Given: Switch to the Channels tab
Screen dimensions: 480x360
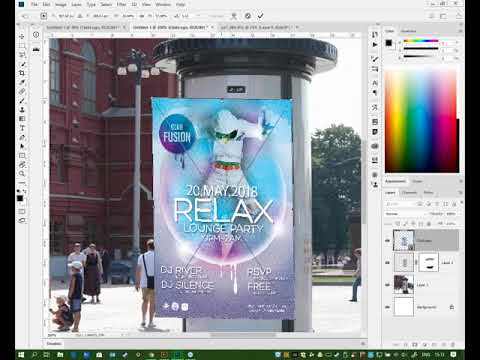Looking at the screenshot, I should [409, 193].
